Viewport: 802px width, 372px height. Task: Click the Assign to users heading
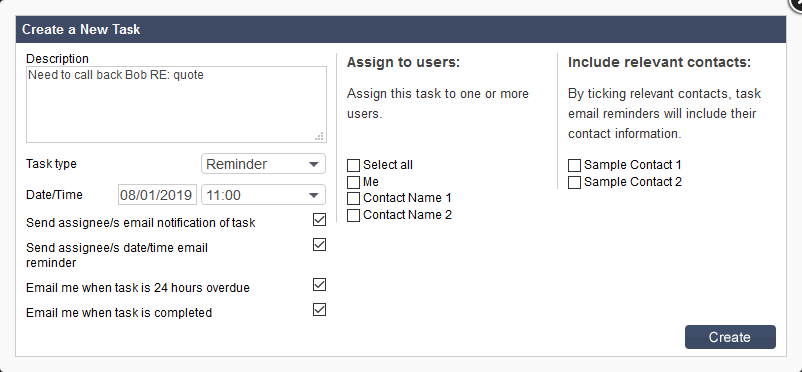click(x=404, y=62)
